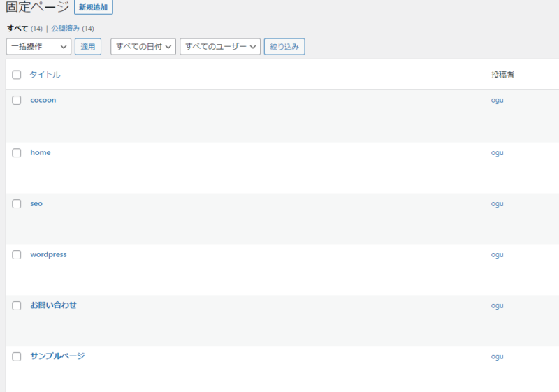The image size is (559, 392).
Task: Click author ogu in cocoon row
Action: (x=497, y=100)
